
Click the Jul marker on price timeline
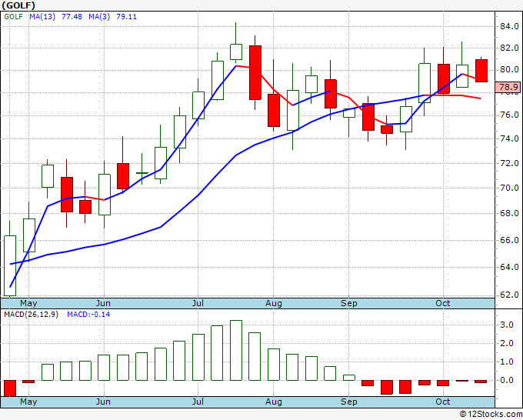[x=198, y=303]
